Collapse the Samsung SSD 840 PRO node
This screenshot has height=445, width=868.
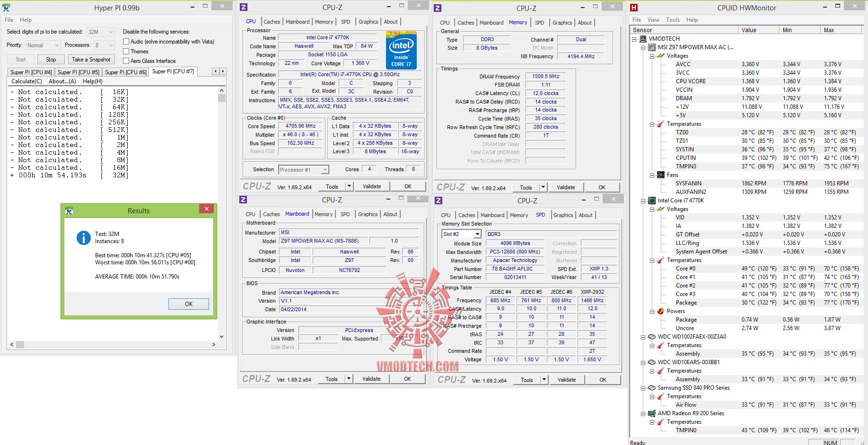pyautogui.click(x=643, y=388)
